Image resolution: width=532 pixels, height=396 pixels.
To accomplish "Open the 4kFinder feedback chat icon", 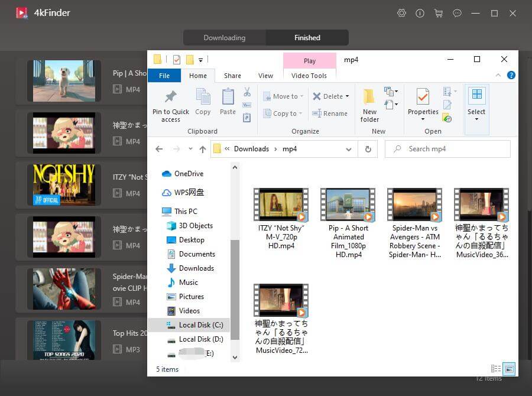I will (457, 12).
